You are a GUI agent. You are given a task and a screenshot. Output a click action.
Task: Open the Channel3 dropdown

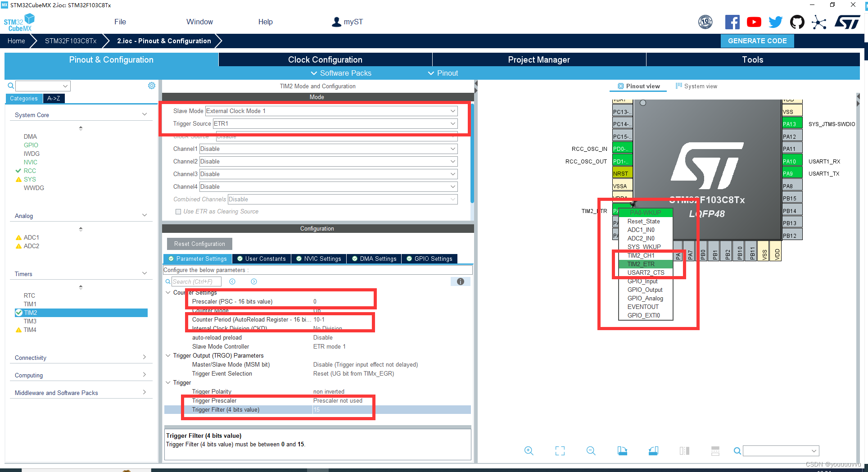click(329, 174)
